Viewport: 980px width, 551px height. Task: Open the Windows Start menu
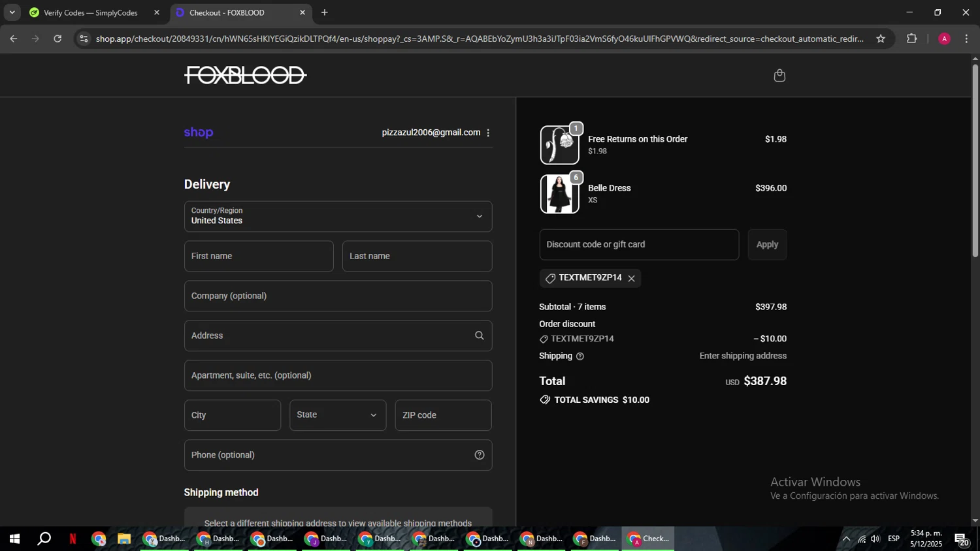(x=14, y=539)
